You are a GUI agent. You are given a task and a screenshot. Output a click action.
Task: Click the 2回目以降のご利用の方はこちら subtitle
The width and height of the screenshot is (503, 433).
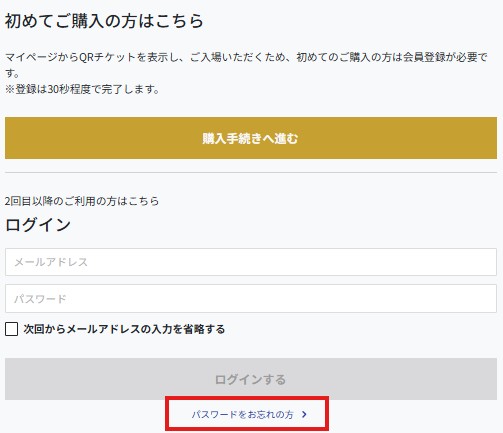click(82, 201)
